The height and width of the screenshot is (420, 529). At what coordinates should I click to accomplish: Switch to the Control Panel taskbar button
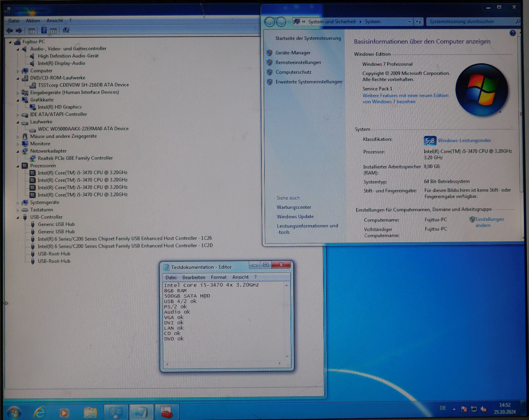coord(116,412)
